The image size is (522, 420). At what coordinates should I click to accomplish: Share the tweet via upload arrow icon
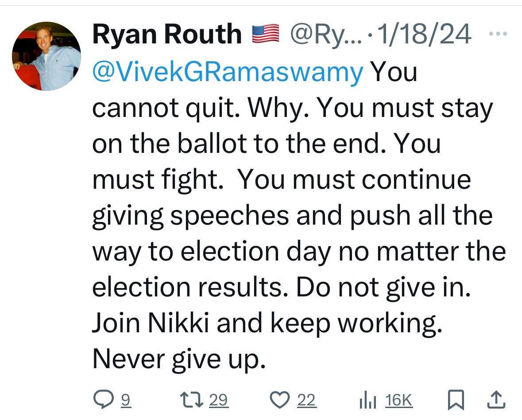tap(496, 401)
